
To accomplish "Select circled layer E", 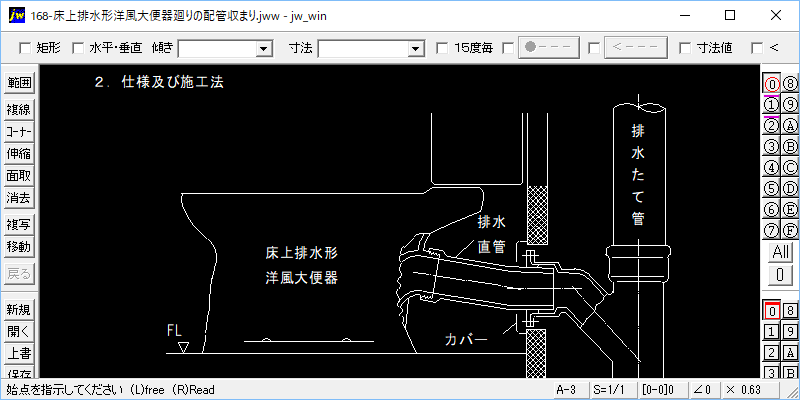I will pos(790,209).
